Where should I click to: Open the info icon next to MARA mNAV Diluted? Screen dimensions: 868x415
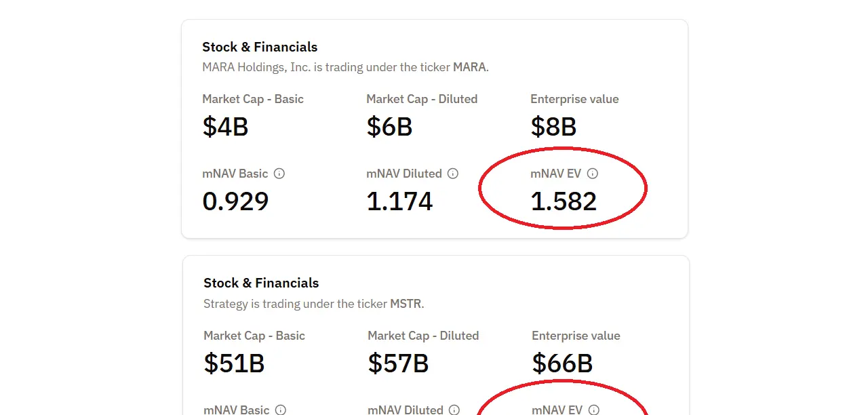coord(453,174)
